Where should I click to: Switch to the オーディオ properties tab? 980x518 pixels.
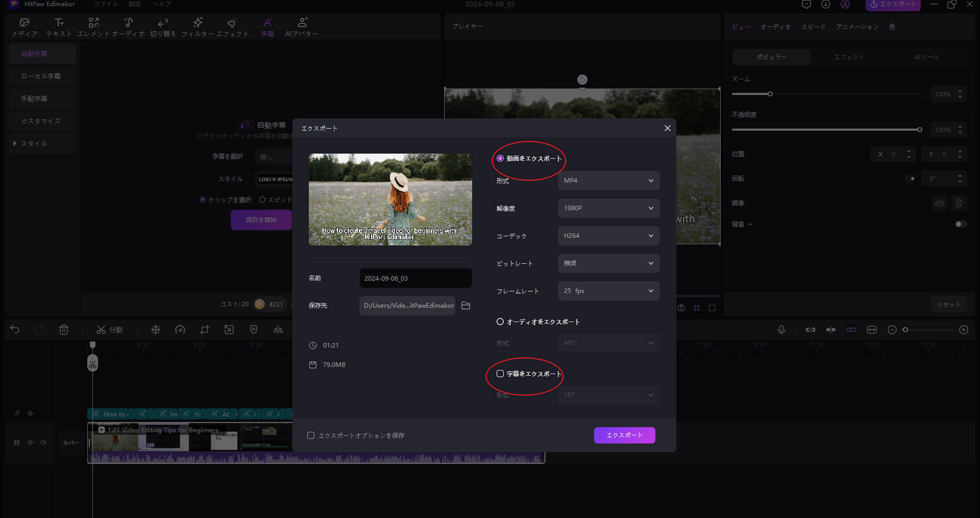click(775, 27)
